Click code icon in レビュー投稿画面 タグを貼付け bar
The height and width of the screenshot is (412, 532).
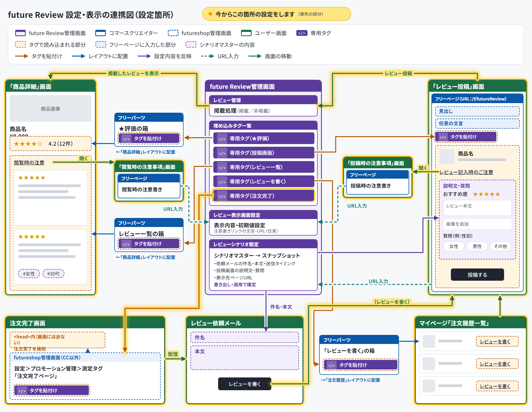coord(443,137)
